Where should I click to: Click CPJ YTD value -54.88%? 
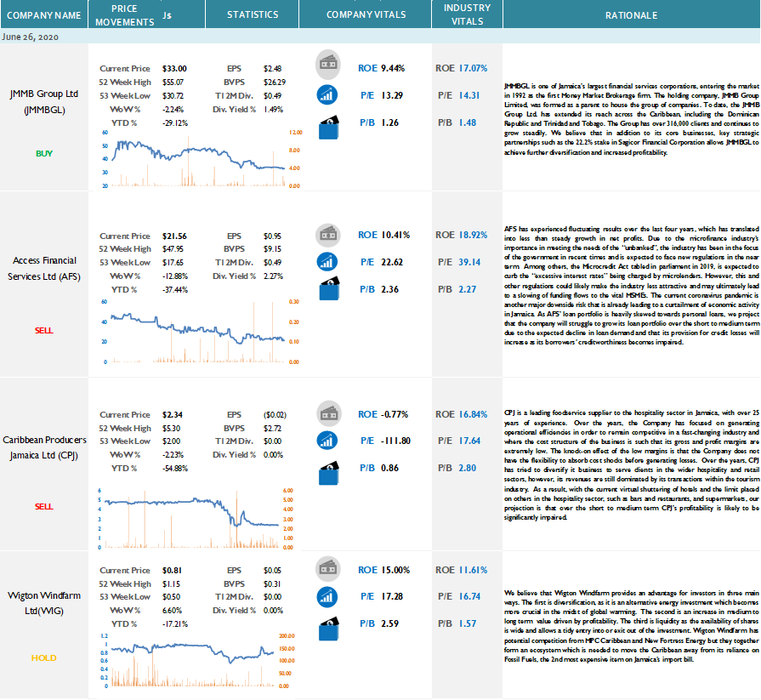(174, 469)
